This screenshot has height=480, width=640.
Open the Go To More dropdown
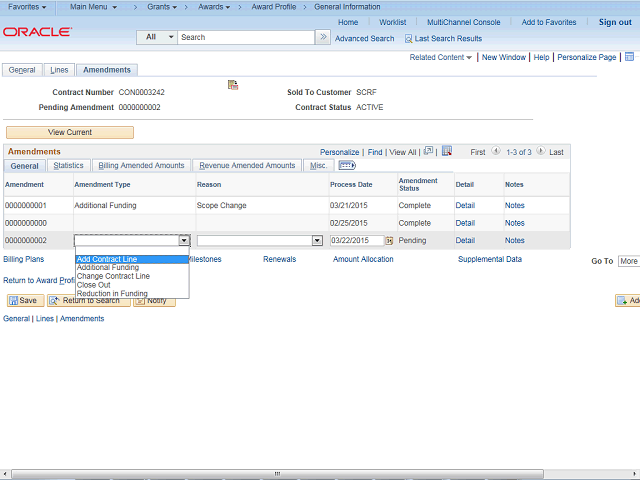[x=629, y=261]
